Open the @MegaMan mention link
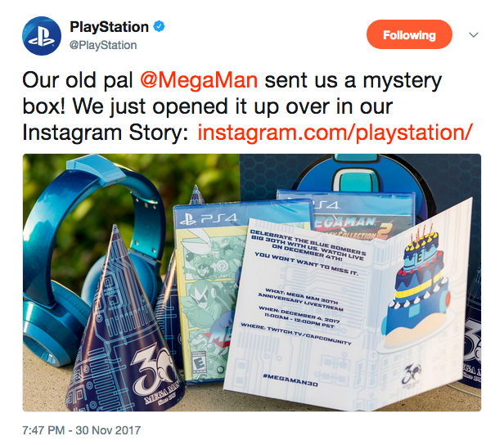The image size is (504, 445). point(199,80)
